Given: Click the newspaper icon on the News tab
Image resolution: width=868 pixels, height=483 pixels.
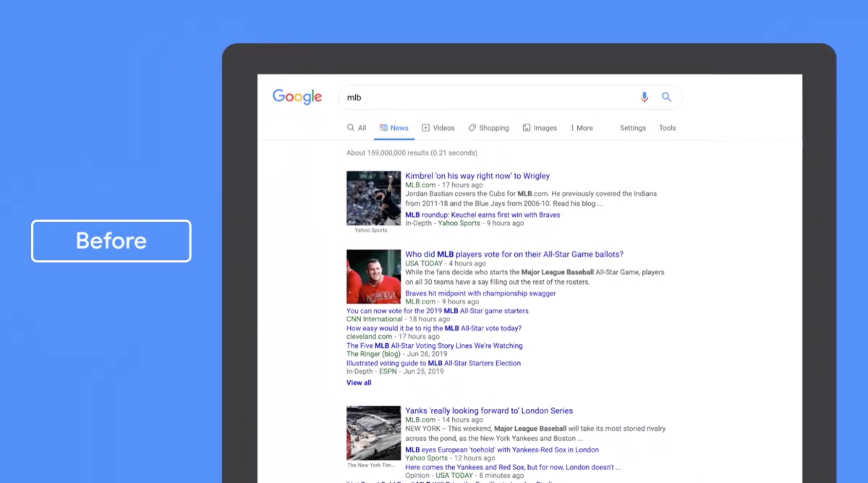Looking at the screenshot, I should (384, 128).
